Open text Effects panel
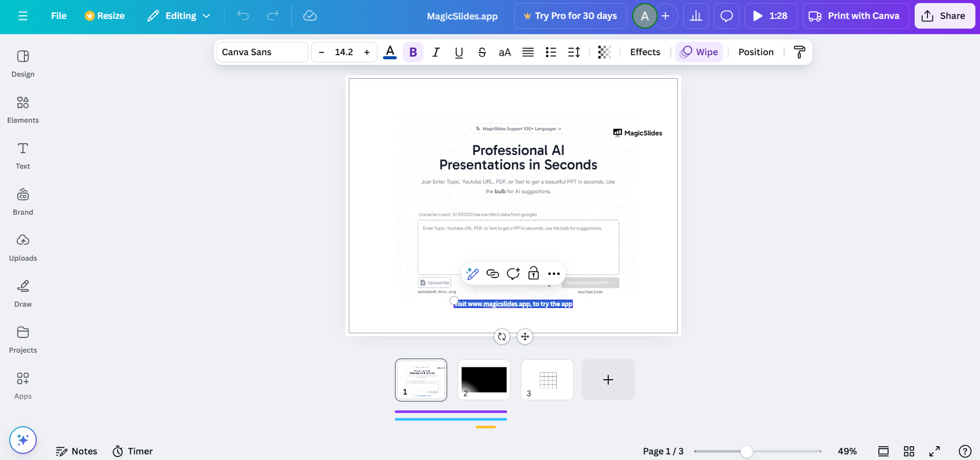The width and height of the screenshot is (980, 460). click(x=645, y=52)
